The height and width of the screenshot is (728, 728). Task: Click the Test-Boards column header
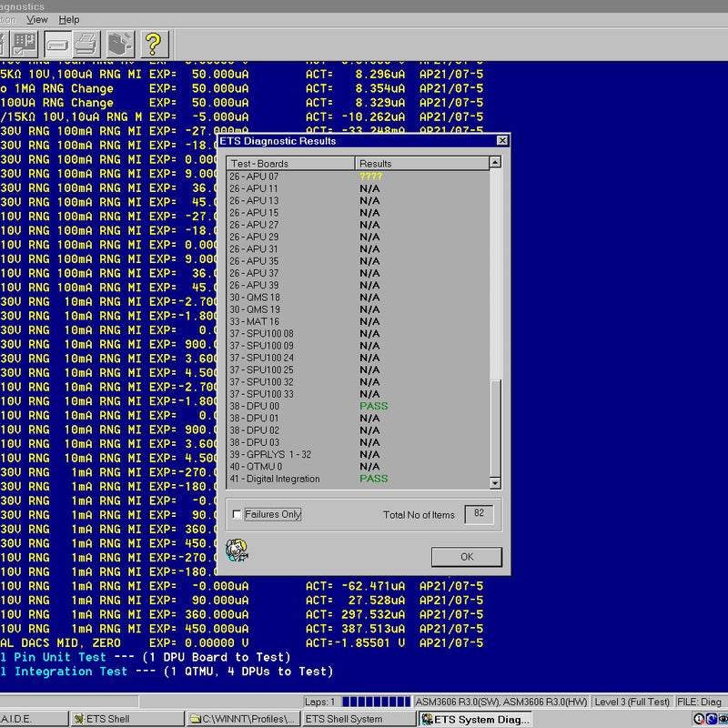click(290, 164)
